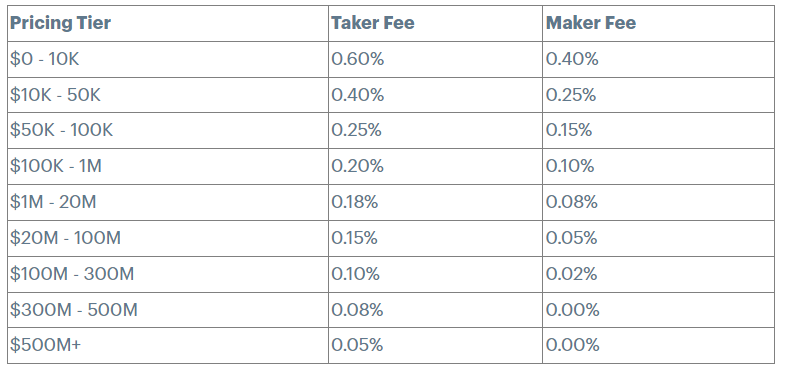The image size is (790, 369).
Task: Click the 0.40% maker fee value
Action: (572, 59)
